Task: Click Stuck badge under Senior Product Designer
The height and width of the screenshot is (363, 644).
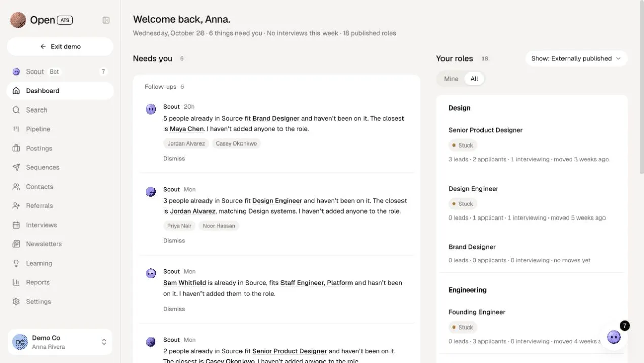Action: tap(463, 146)
